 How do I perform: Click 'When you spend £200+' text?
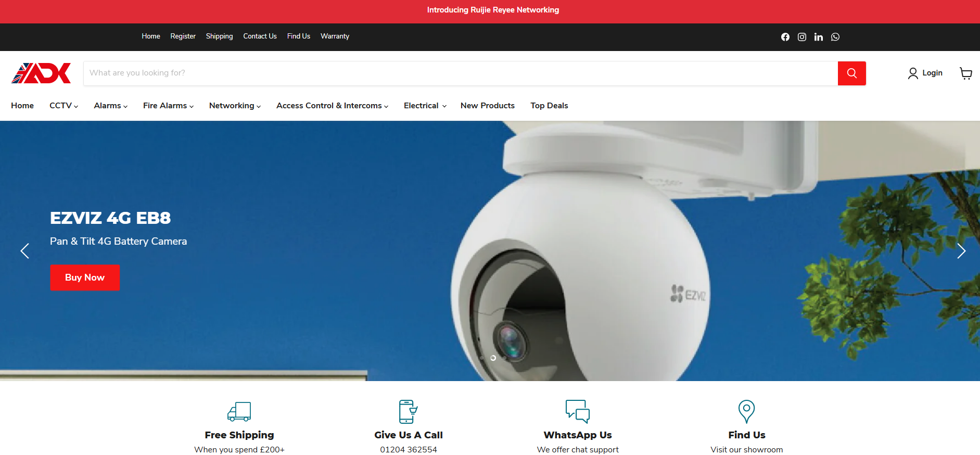click(x=239, y=450)
